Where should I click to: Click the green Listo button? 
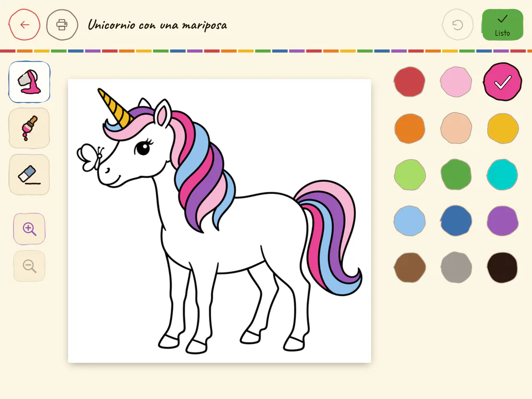503,25
